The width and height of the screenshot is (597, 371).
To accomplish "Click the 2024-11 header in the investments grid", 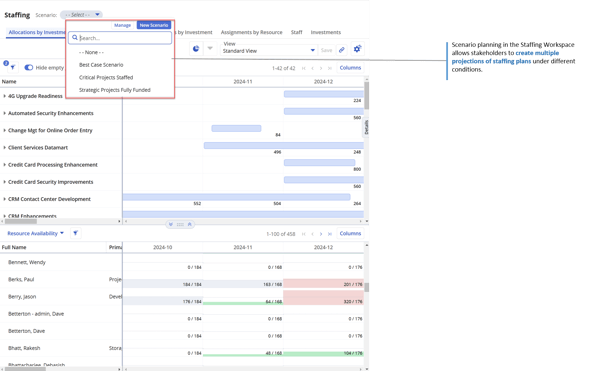I will tap(243, 82).
